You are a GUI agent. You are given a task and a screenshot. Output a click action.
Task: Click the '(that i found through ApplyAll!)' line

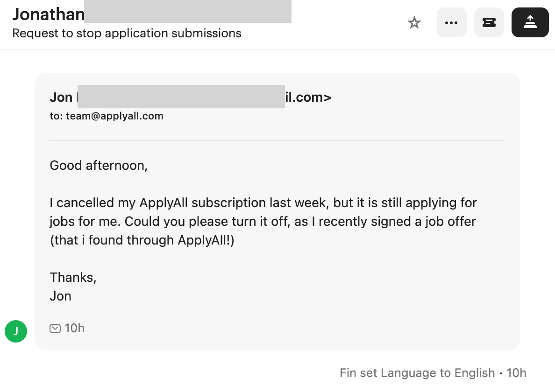[x=142, y=240]
